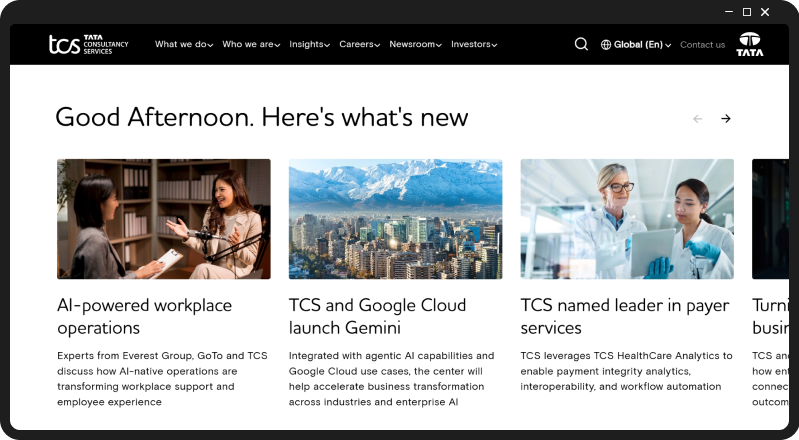Click the Contact us link
This screenshot has width=799, height=440.
[702, 45]
